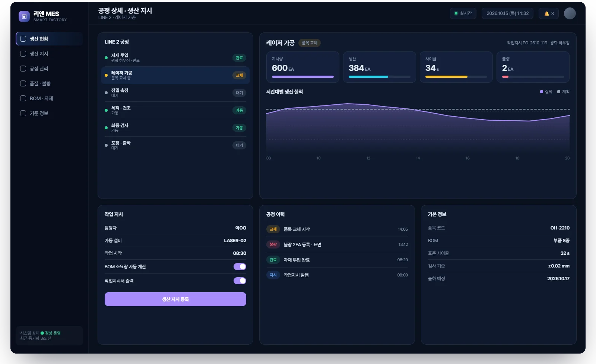
Task: Toggle 작업지시서 출력 switch
Action: pyautogui.click(x=240, y=281)
